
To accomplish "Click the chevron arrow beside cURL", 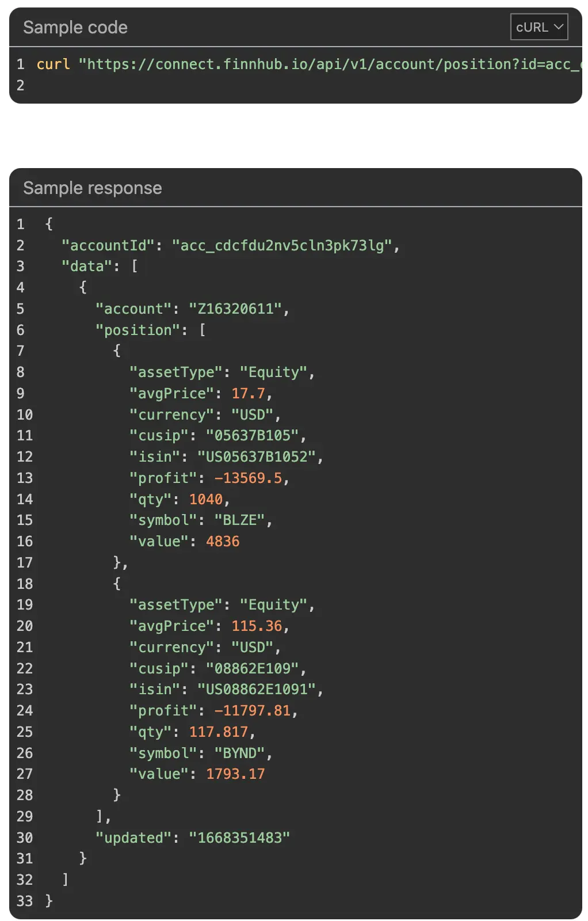I will point(558,27).
